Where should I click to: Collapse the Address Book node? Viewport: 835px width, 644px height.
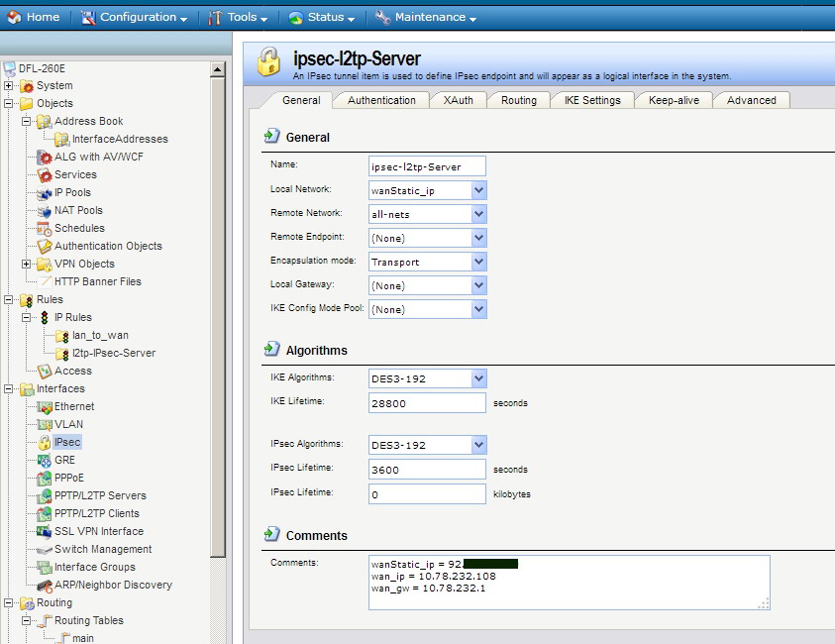tap(27, 122)
